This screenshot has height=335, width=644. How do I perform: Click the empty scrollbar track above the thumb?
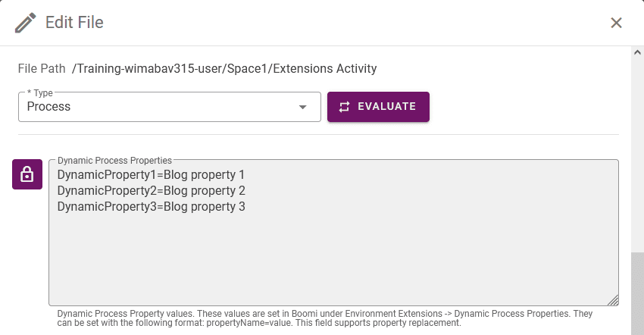click(637, 154)
